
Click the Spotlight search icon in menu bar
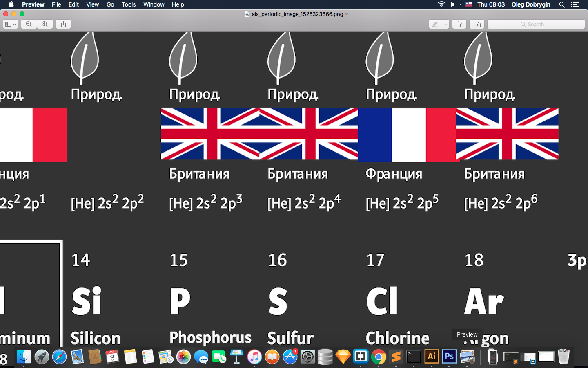tap(562, 4)
